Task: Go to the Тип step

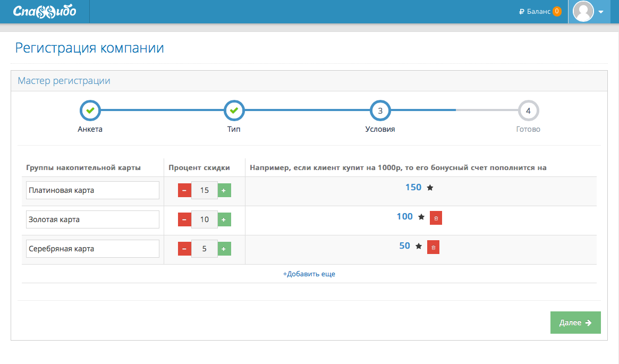Action: (x=234, y=111)
